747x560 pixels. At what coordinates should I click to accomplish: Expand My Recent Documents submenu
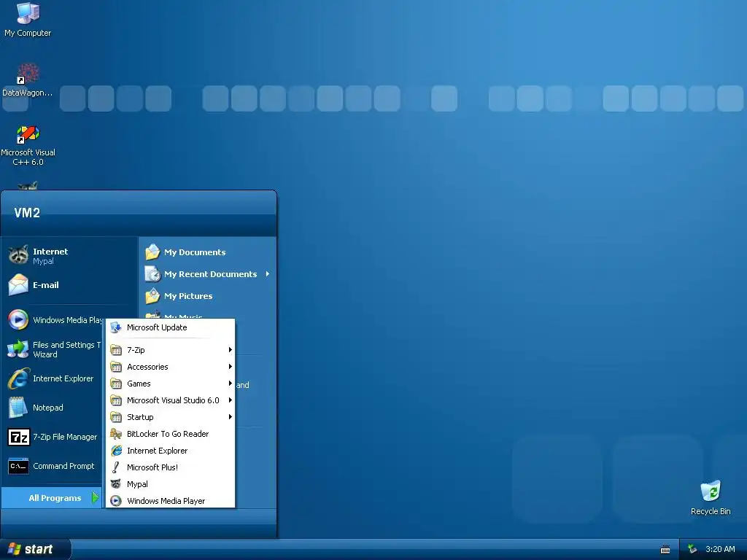point(208,274)
